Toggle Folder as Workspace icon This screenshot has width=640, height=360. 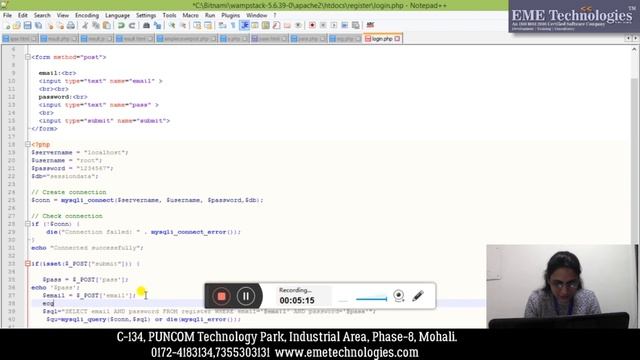(x=287, y=26)
